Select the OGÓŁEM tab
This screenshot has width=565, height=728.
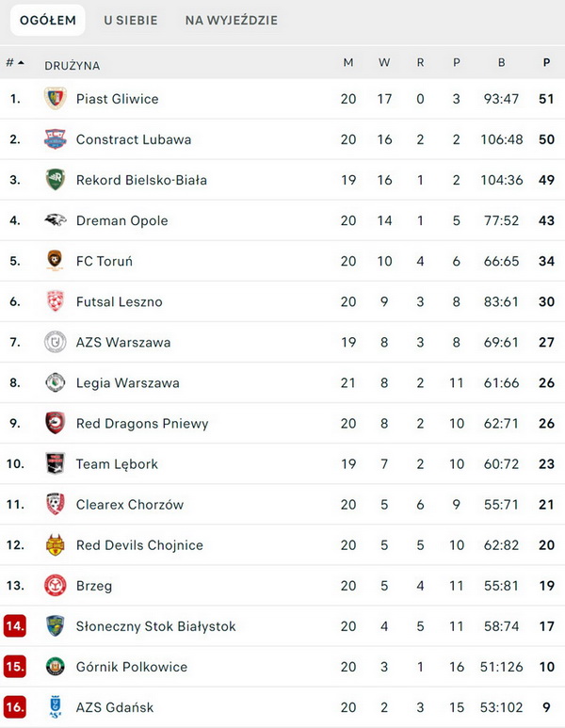click(x=48, y=20)
